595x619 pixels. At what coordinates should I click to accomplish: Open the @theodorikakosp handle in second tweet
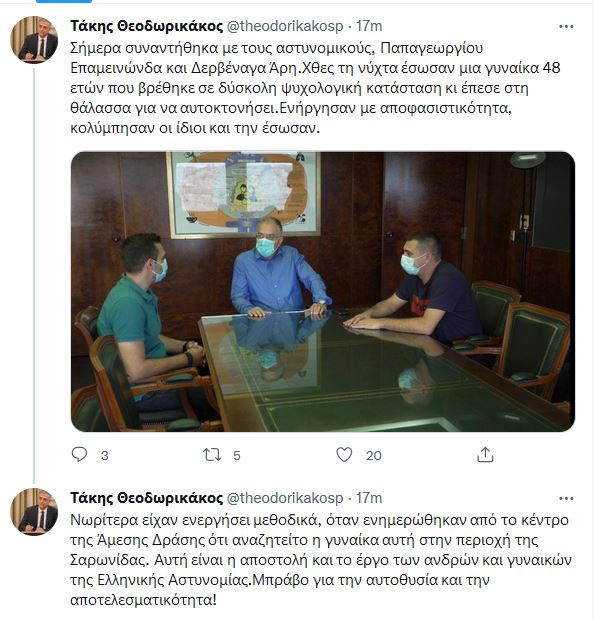click(285, 498)
